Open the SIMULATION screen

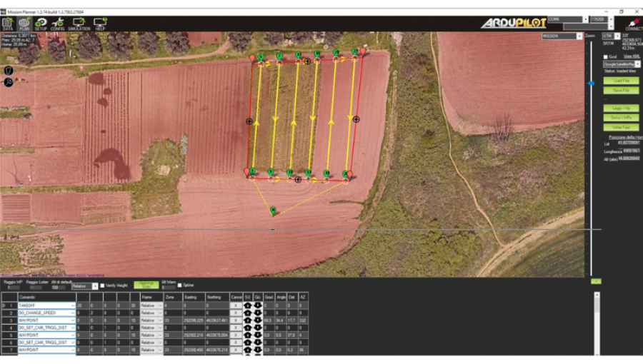pyautogui.click(x=79, y=24)
